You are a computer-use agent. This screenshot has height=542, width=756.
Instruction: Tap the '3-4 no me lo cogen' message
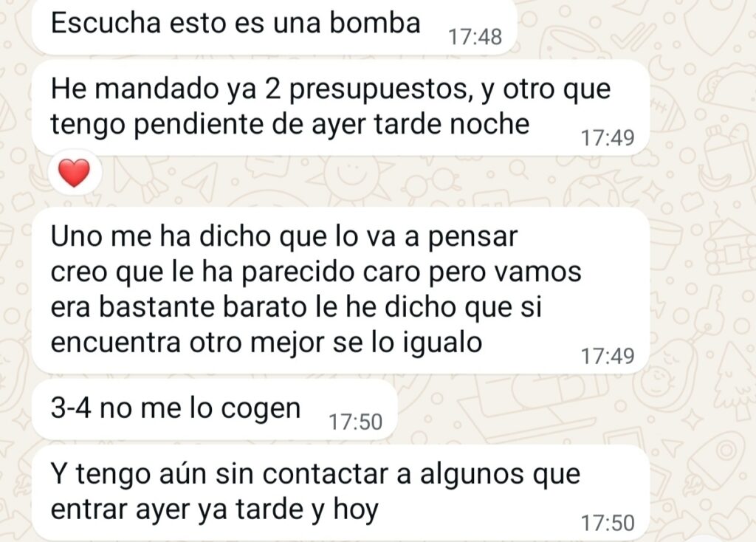215,409
